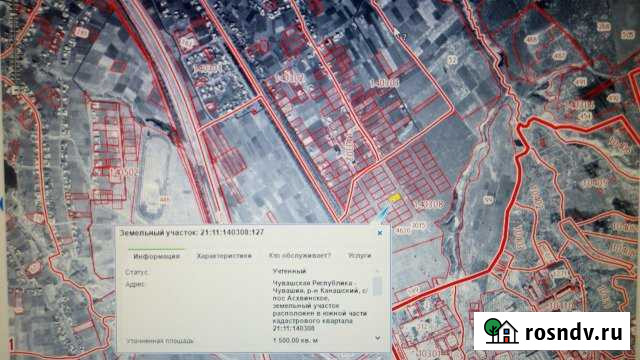Click the popup scroll-up arrow beside Учтенный
Viewport: 640px width, 360px height.
(378, 271)
